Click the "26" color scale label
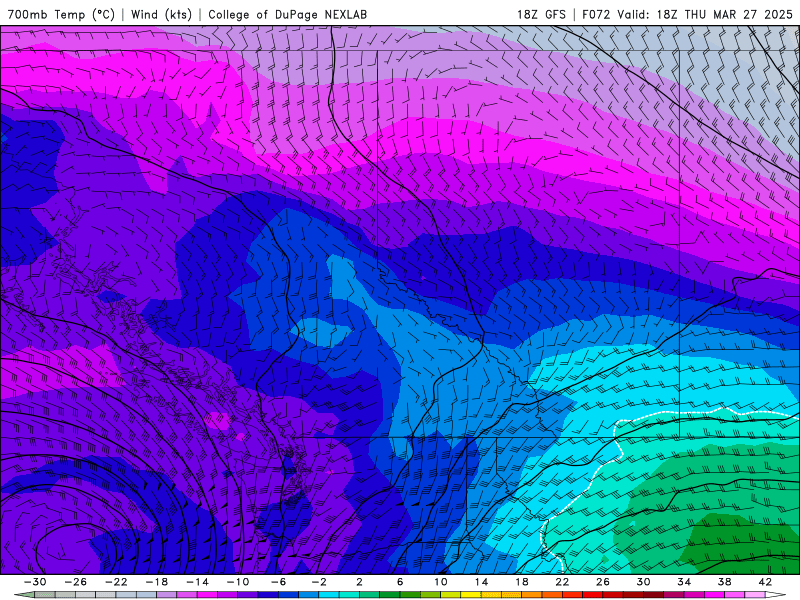This screenshot has height=600, width=800. pyautogui.click(x=603, y=582)
